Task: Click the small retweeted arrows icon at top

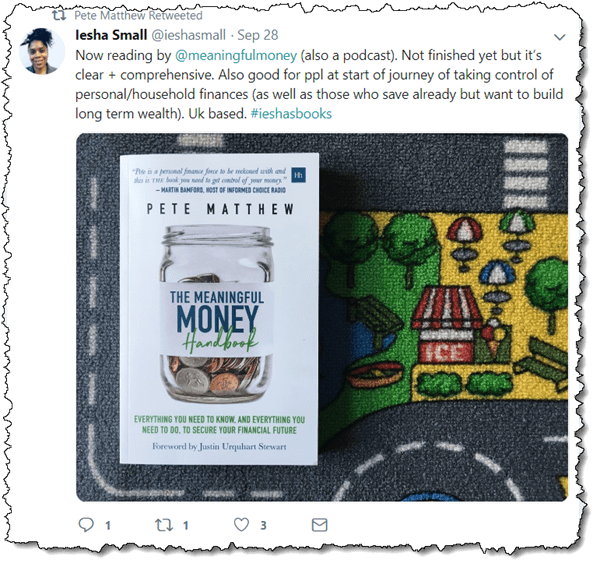Action: 59,15
